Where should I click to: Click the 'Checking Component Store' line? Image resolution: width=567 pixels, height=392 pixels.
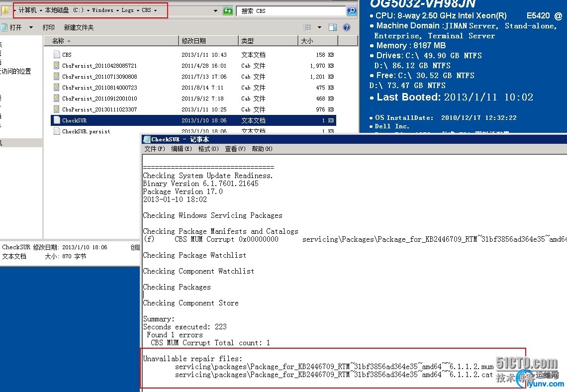click(191, 302)
